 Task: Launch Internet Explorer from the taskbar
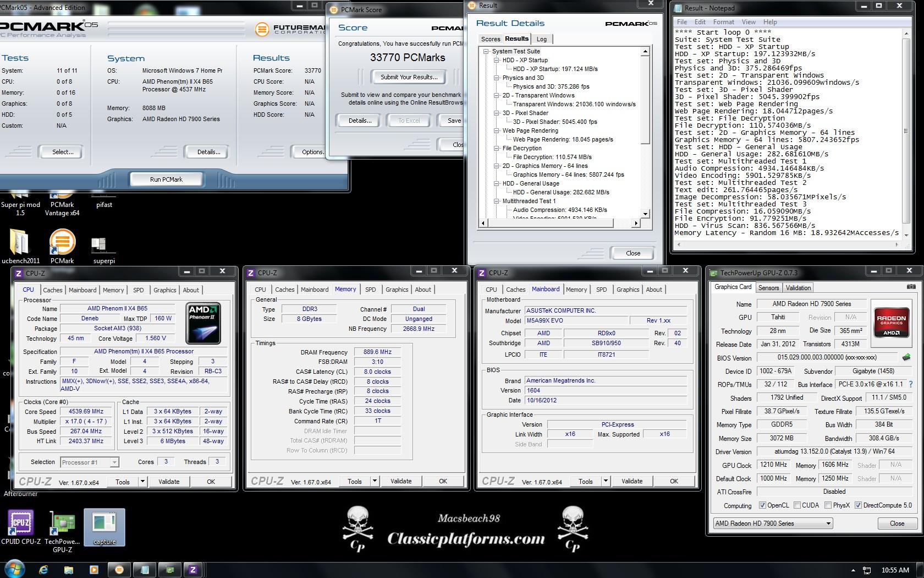click(x=43, y=570)
